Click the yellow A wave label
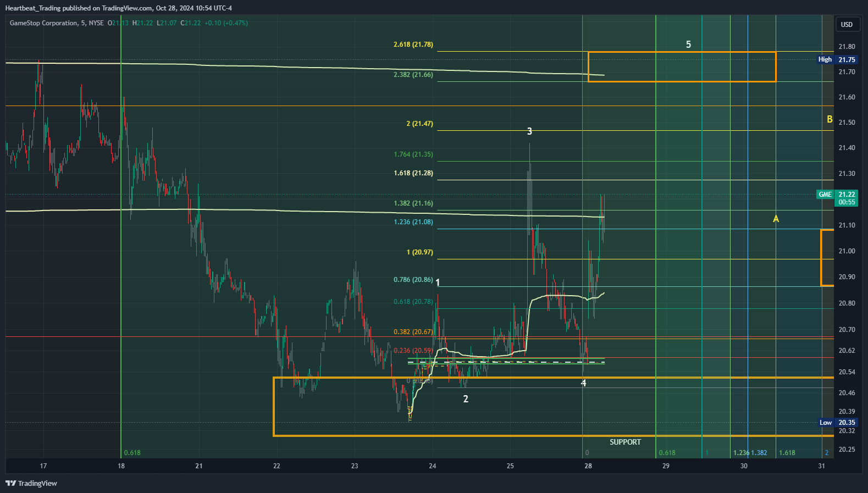The image size is (868, 493). [x=776, y=219]
